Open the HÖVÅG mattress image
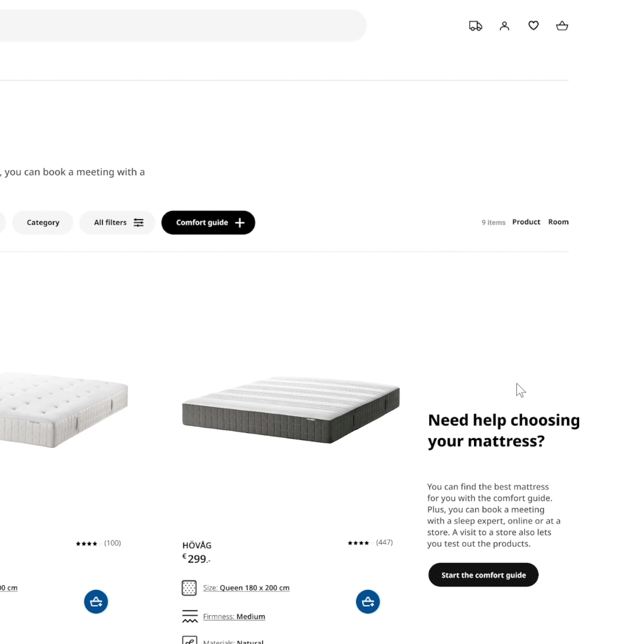The height and width of the screenshot is (644, 644). click(291, 410)
